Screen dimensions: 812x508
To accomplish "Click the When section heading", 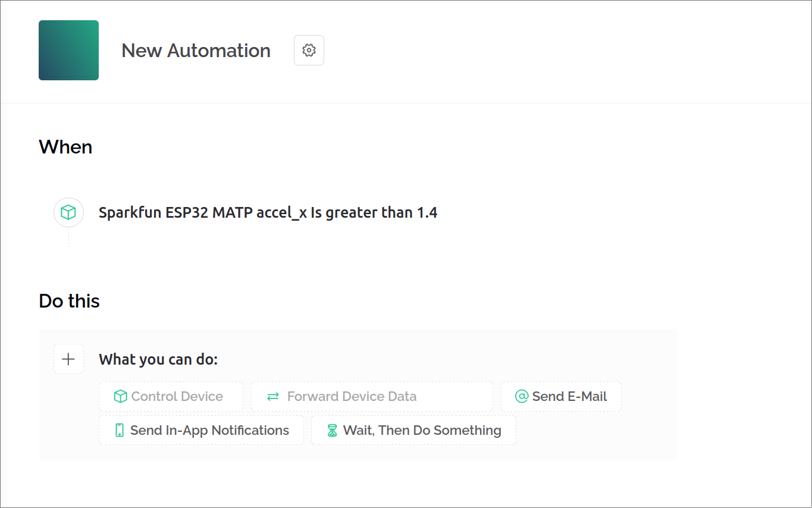I will coord(65,147).
